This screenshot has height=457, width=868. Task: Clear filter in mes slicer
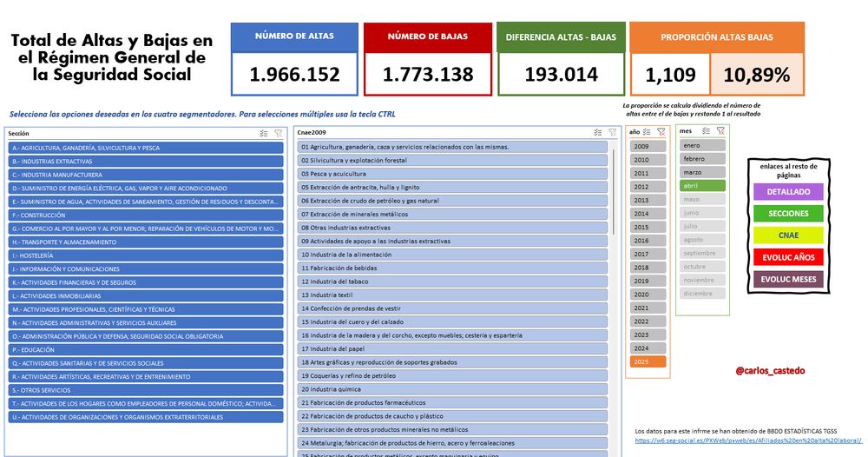pyautogui.click(x=720, y=130)
